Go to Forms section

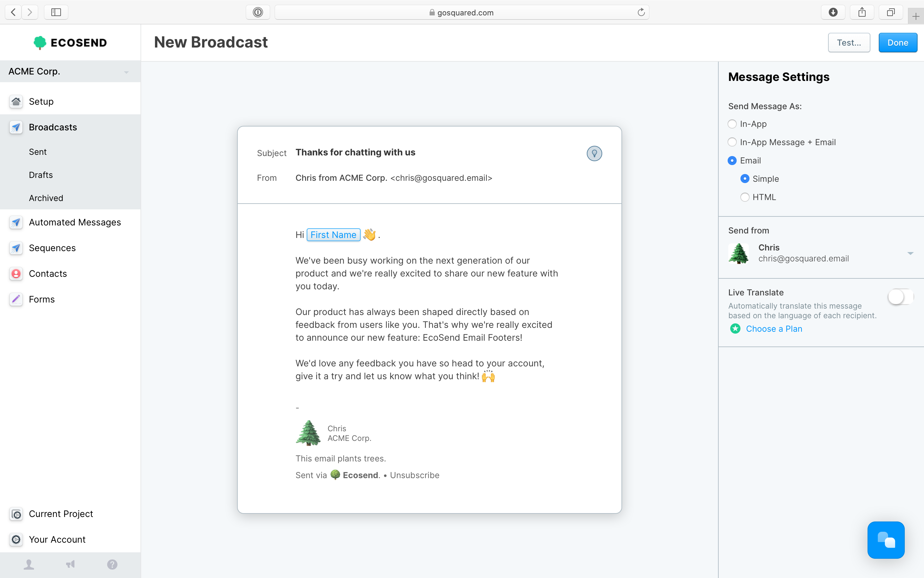(70, 299)
